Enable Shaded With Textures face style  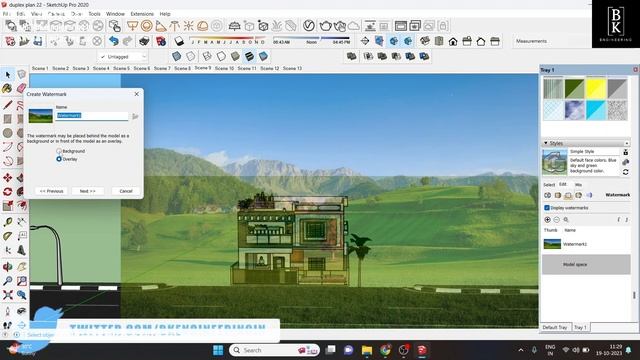tap(249, 56)
